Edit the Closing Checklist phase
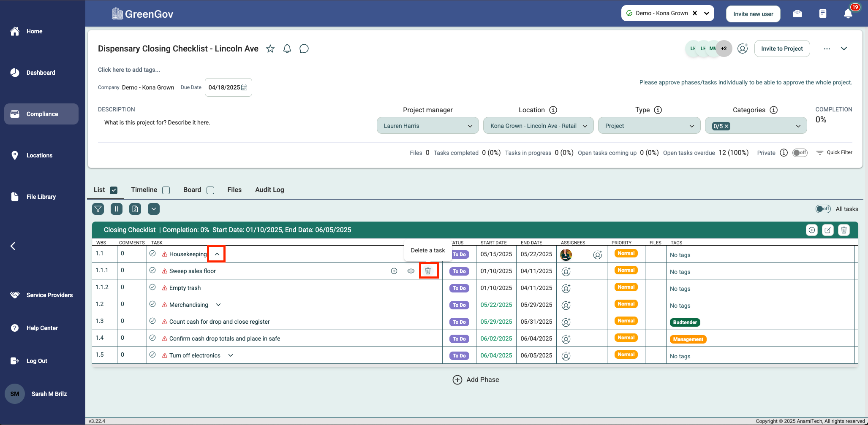The image size is (868, 425). point(828,230)
